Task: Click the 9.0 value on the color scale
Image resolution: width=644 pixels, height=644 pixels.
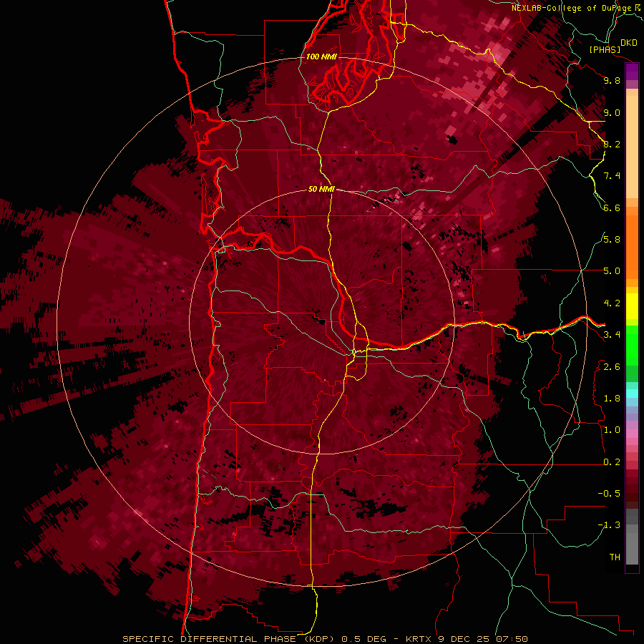Action: coord(612,112)
